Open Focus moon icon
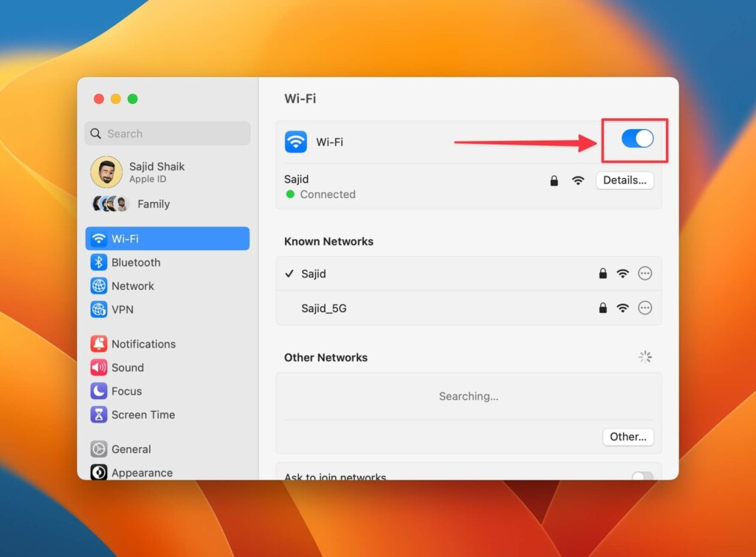756x557 pixels. coord(99,391)
